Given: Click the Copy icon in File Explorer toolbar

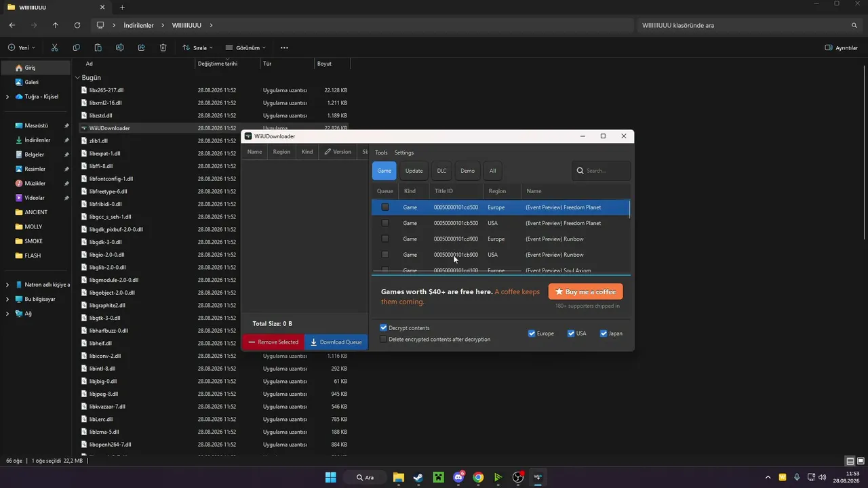Looking at the screenshot, I should pos(76,48).
